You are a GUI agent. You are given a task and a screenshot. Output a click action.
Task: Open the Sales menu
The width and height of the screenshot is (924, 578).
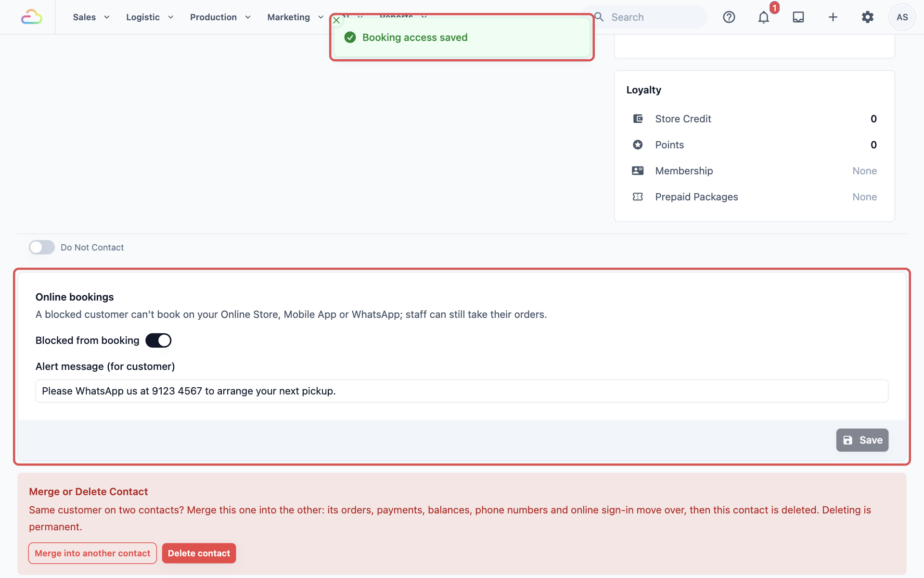tap(91, 17)
